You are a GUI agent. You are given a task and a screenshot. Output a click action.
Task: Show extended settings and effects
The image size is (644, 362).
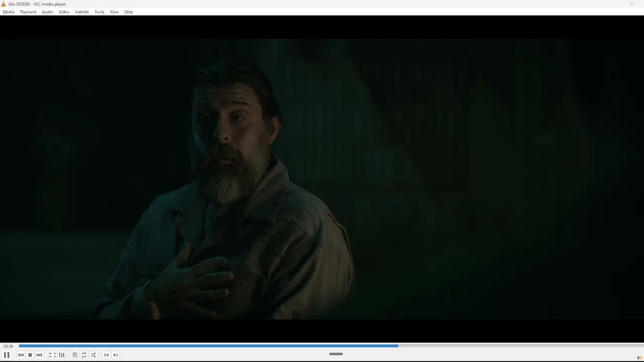click(61, 355)
